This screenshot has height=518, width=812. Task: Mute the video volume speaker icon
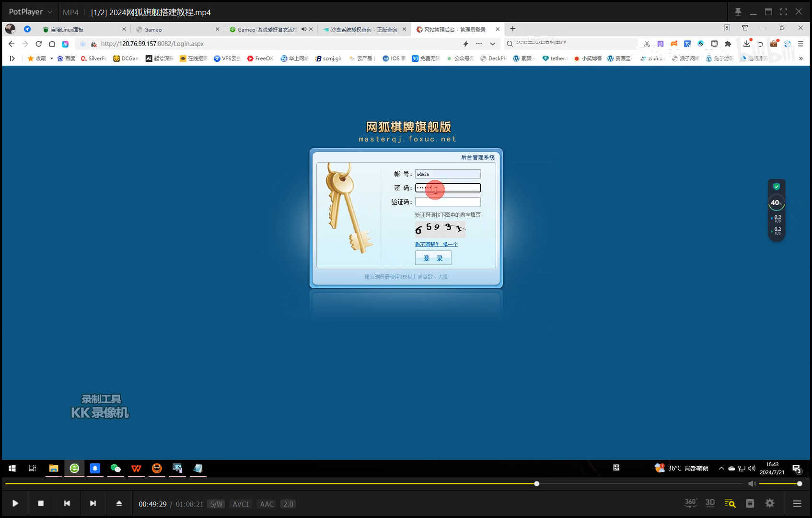pyautogui.click(x=752, y=483)
